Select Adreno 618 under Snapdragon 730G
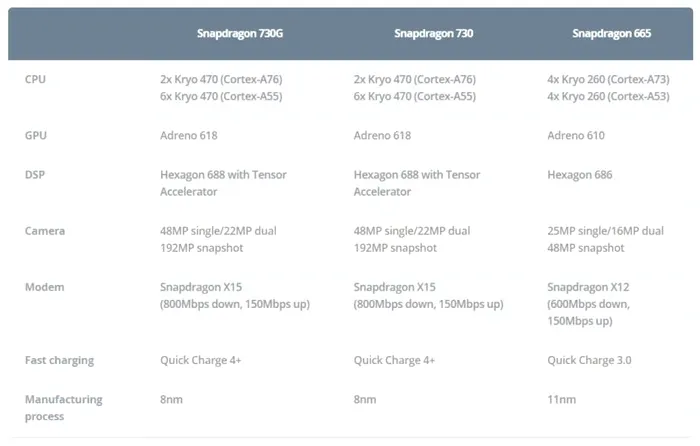 click(189, 135)
